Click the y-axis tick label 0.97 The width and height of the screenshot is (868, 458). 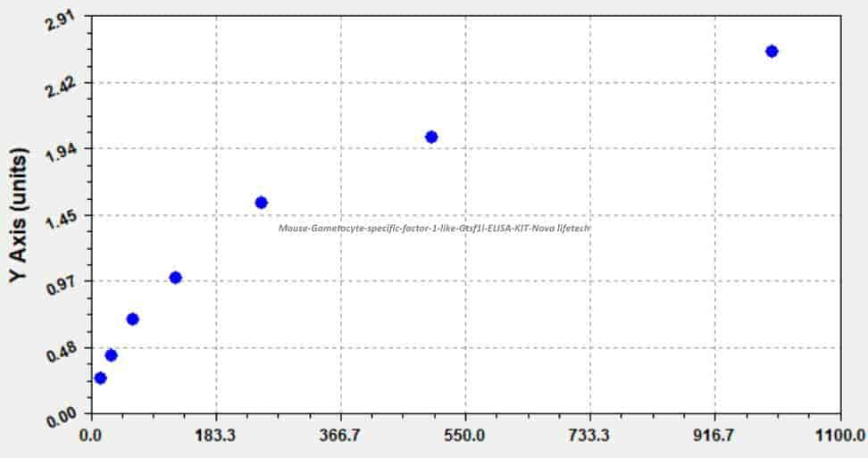click(61, 286)
